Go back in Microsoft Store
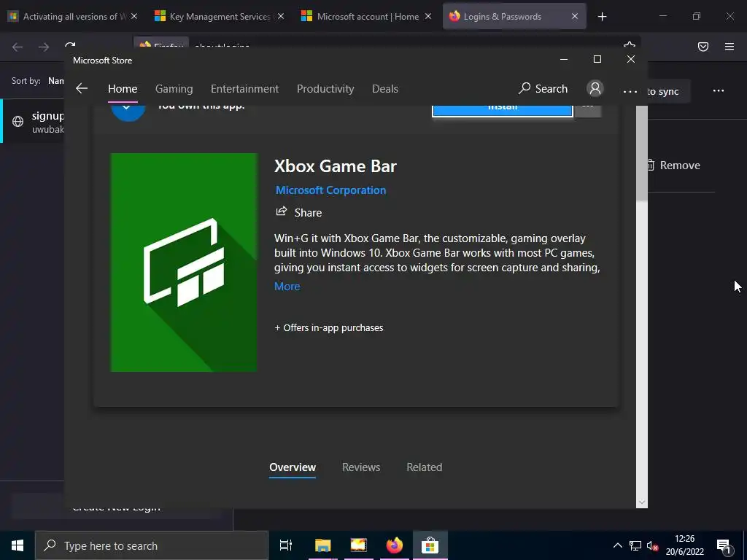 [82, 88]
